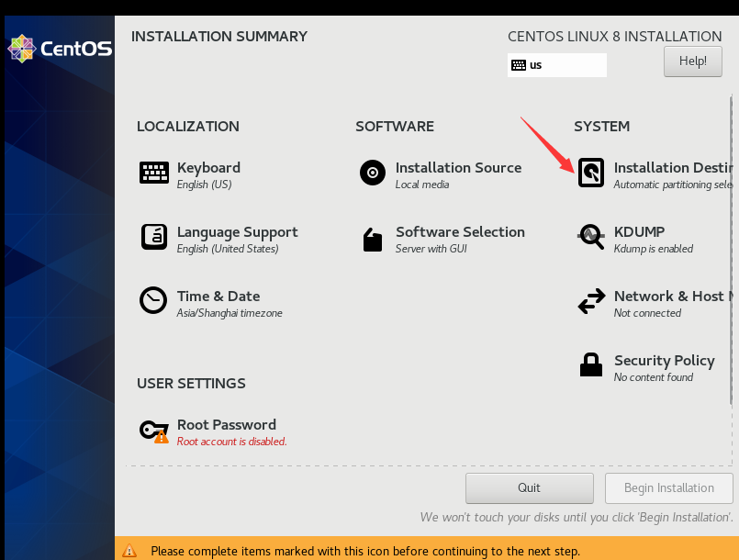Open the Software Selection package icon
The height and width of the screenshot is (560, 739).
(373, 240)
